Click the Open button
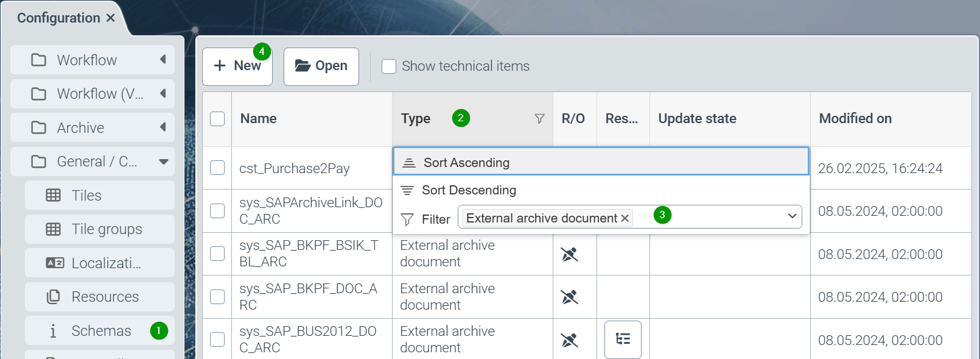 point(321,66)
